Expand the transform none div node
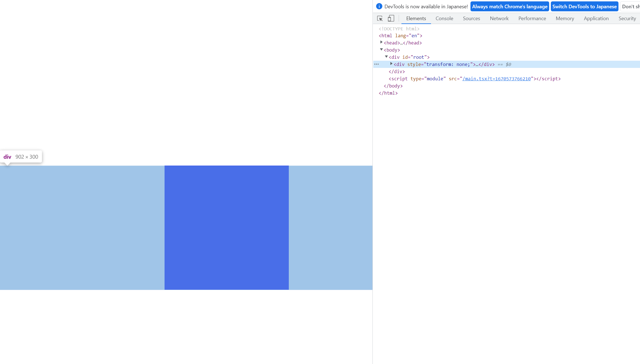This screenshot has height=364, width=640. click(391, 64)
